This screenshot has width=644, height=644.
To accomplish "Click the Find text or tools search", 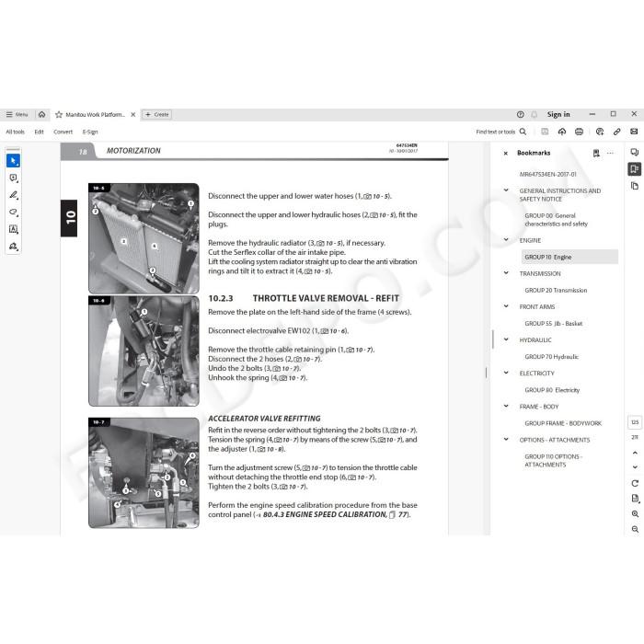I will point(501,132).
